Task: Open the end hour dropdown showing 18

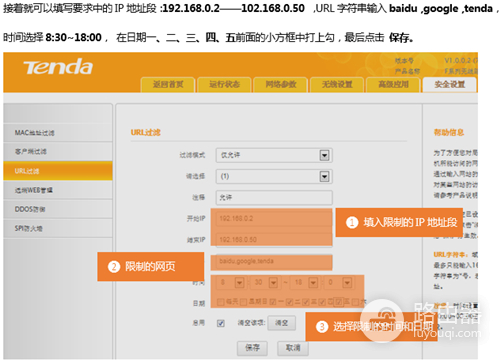Action: (x=305, y=282)
